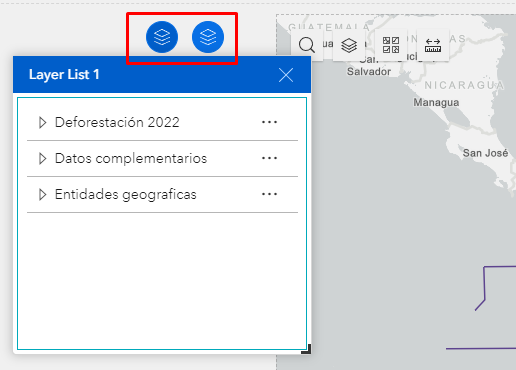
Task: Open the map layers tool
Action: tap(349, 45)
